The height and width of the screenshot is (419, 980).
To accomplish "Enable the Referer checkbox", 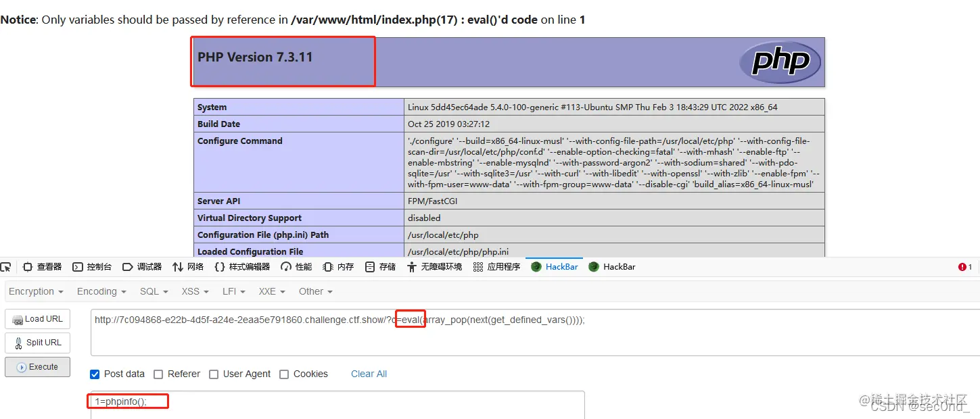I will (158, 374).
